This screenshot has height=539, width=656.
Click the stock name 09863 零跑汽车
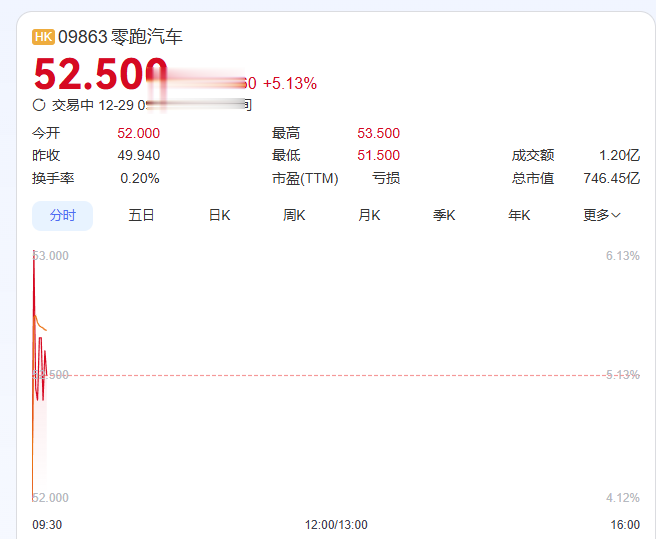click(120, 37)
